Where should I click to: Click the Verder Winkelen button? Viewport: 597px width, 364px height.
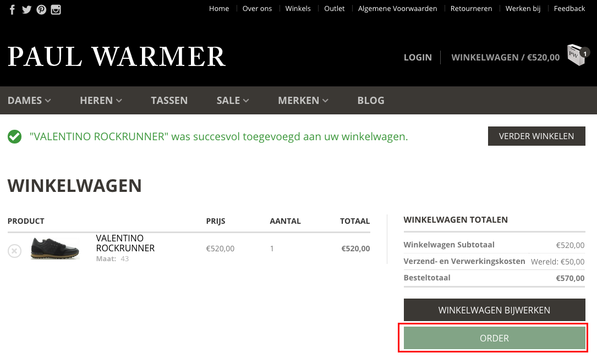(536, 136)
